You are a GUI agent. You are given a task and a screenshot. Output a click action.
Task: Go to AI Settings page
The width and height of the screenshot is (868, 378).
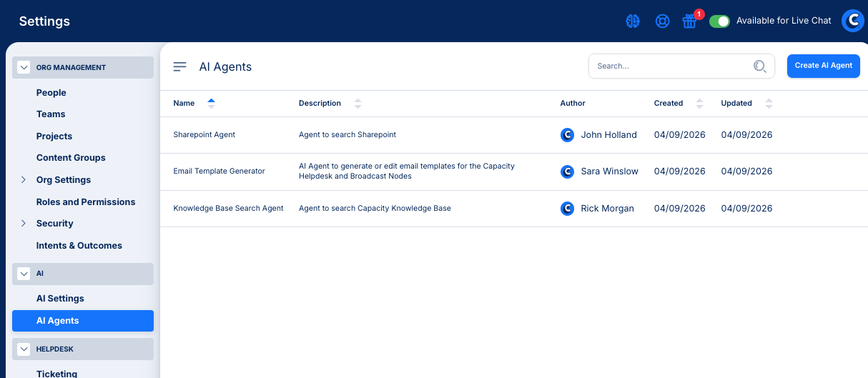click(60, 299)
